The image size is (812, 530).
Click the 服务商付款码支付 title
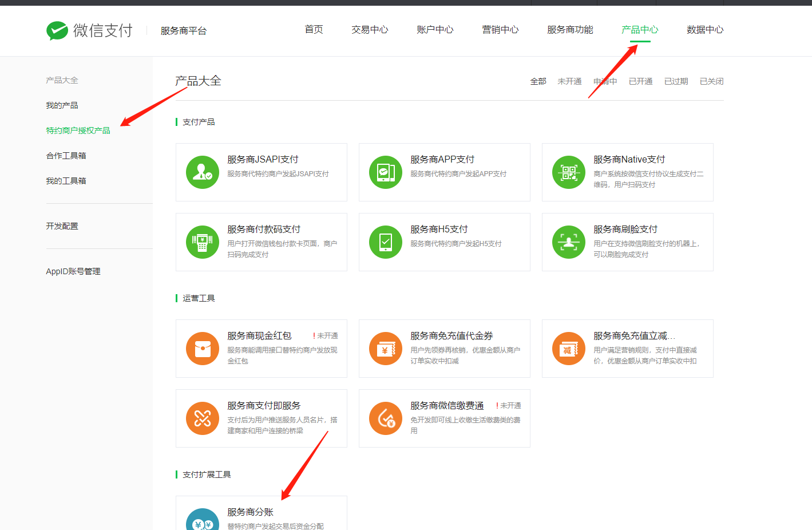click(x=264, y=230)
